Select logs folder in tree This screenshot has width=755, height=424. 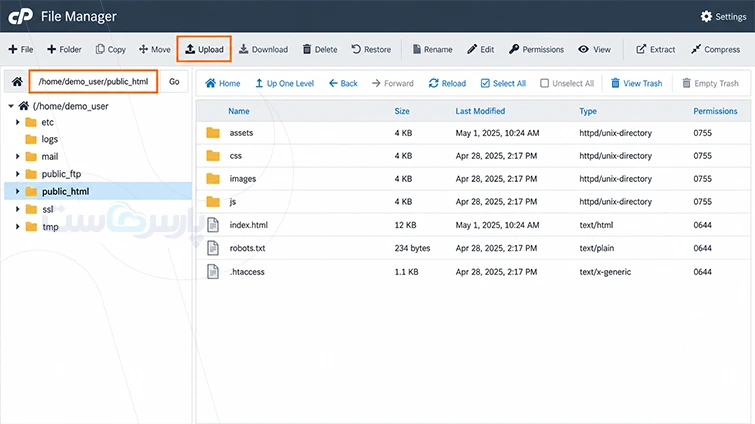(x=41, y=139)
